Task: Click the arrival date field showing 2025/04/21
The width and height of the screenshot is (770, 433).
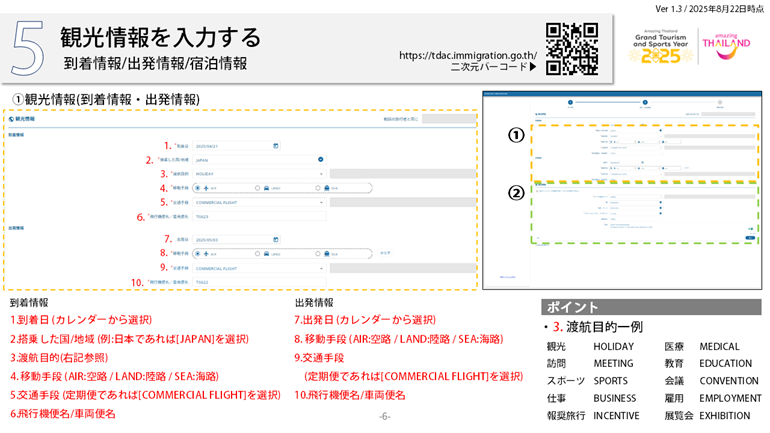Action: point(236,146)
